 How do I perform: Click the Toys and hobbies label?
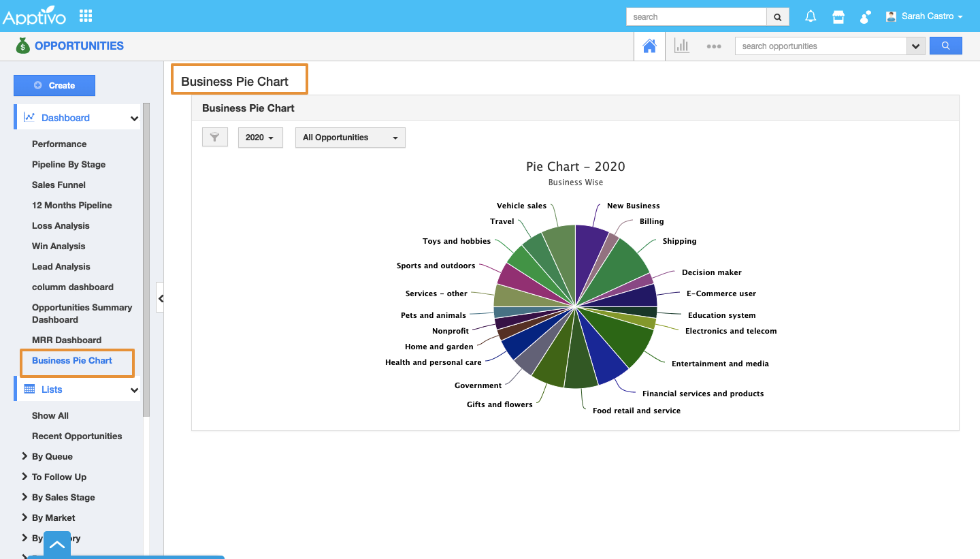pos(457,241)
